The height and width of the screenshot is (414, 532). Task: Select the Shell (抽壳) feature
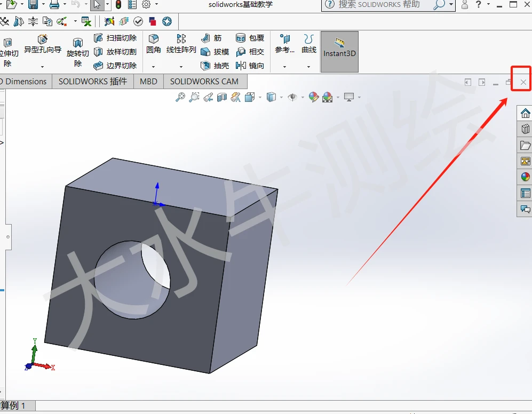215,66
